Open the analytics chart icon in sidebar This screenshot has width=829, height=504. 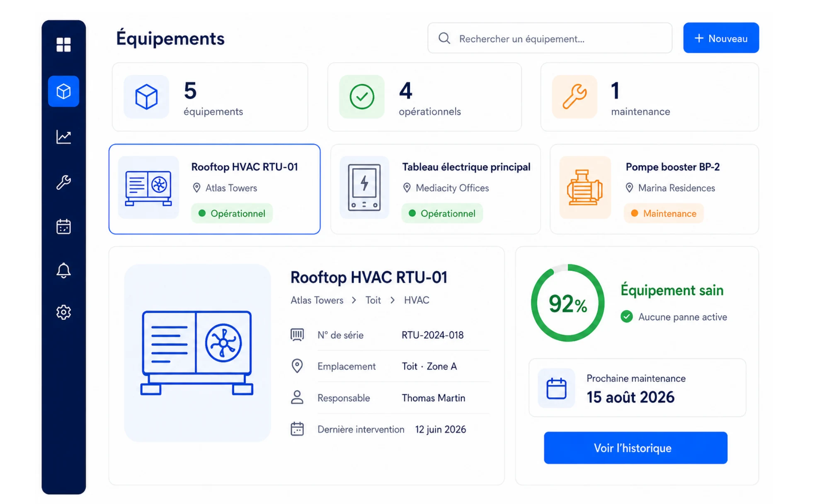pos(63,137)
